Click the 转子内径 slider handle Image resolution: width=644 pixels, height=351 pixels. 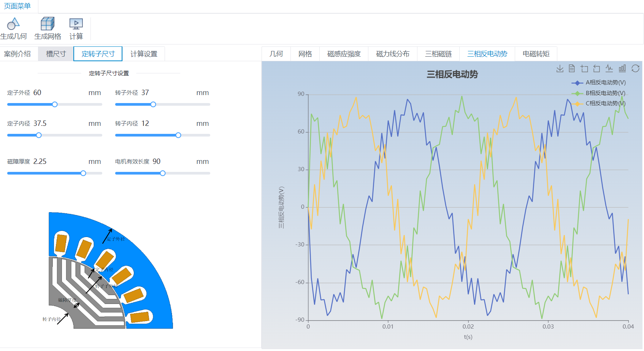tap(178, 135)
